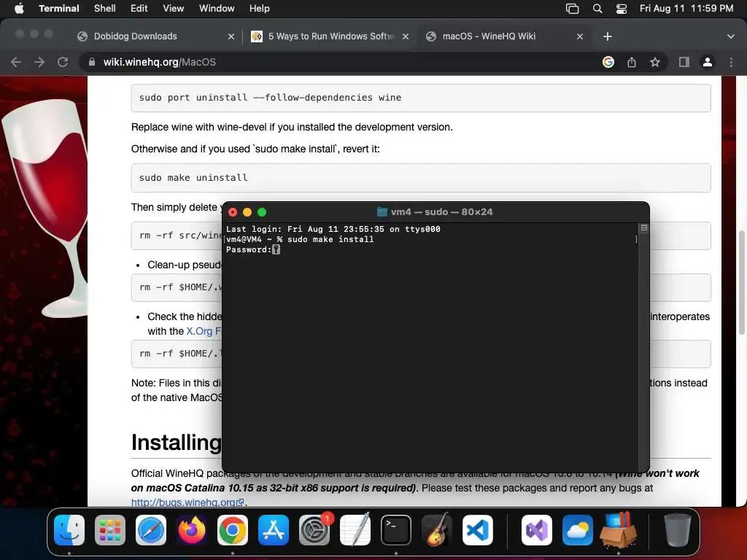The width and height of the screenshot is (747, 560).
Task: Open Control Center in menu bar
Action: (622, 9)
